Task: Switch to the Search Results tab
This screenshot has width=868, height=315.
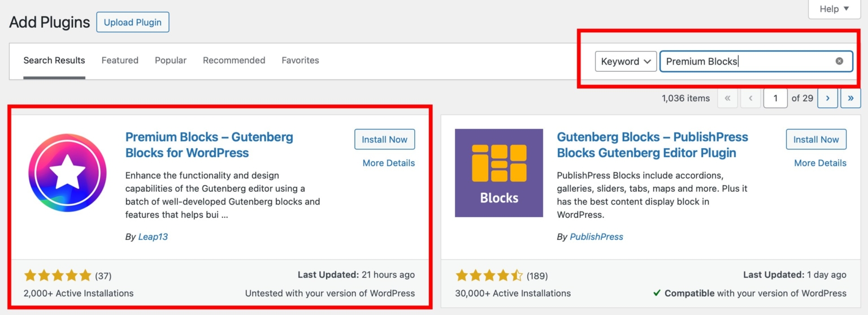Action: 54,61
